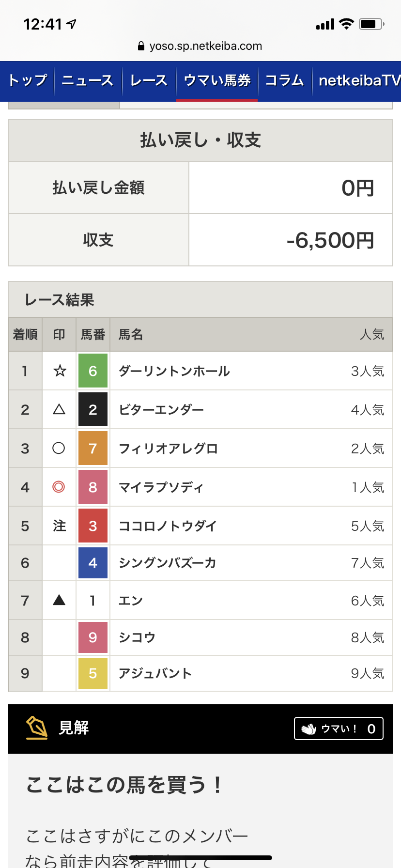Go to the コラム tab
Screen dimensions: 401x868
[285, 80]
